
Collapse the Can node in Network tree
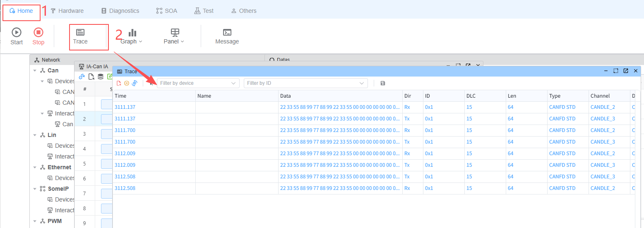(35, 71)
